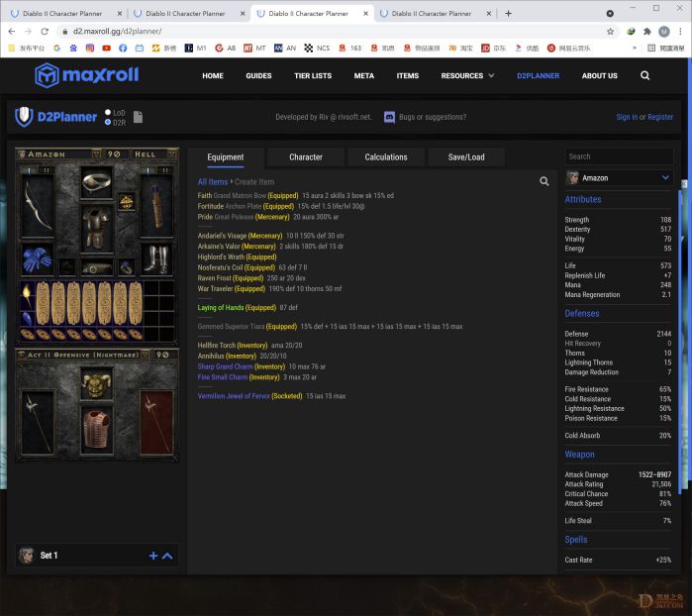Switch to weapon set II on the right hand

(x=165, y=170)
